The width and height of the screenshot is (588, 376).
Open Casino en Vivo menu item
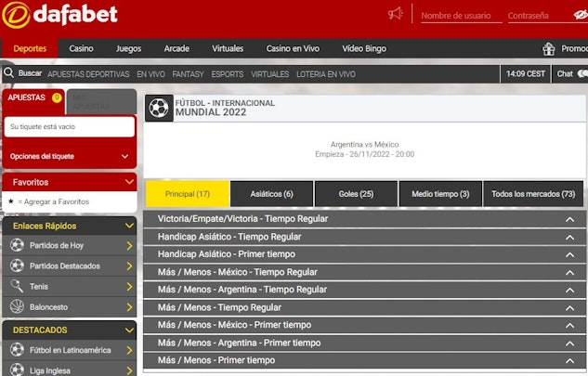point(293,48)
